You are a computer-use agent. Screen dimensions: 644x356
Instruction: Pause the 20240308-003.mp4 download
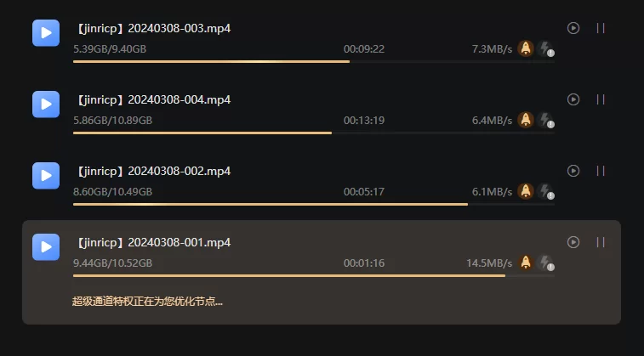(x=601, y=28)
